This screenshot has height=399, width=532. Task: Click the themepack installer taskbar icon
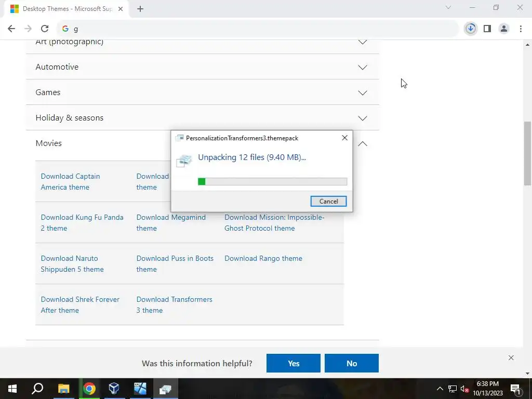pyautogui.click(x=165, y=389)
